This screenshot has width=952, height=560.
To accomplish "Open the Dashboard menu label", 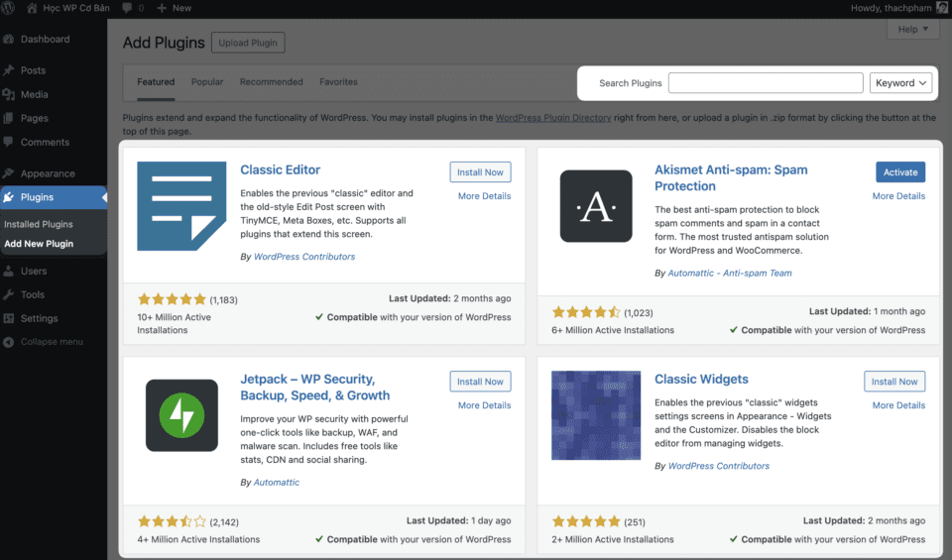I will (45, 39).
